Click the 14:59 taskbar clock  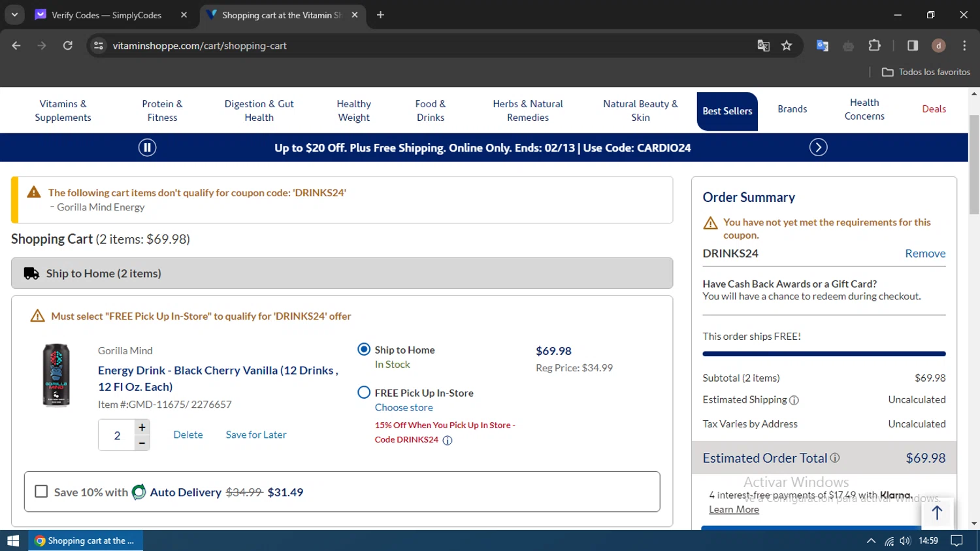tap(928, 541)
